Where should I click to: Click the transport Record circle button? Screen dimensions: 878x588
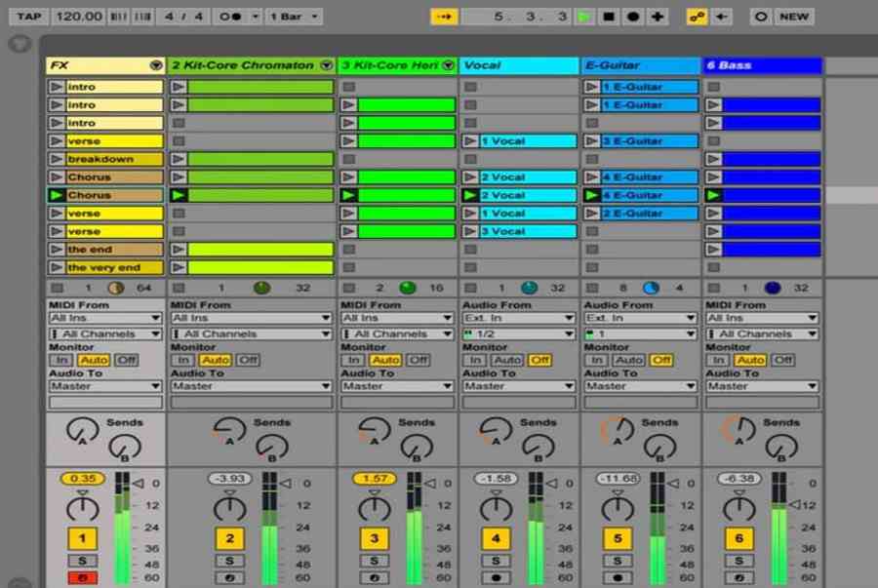pyautogui.click(x=633, y=17)
